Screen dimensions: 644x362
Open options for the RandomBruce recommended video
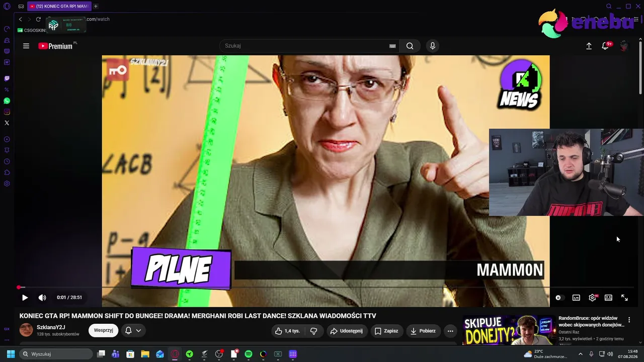629,320
